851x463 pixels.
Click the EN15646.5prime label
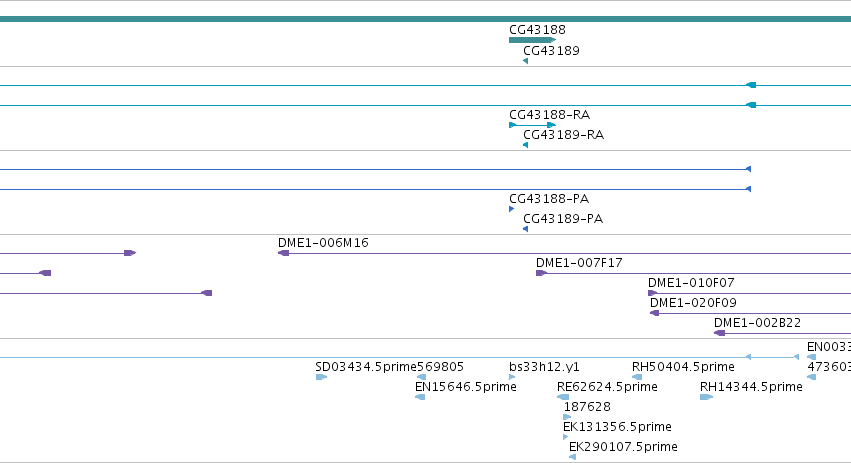point(466,387)
